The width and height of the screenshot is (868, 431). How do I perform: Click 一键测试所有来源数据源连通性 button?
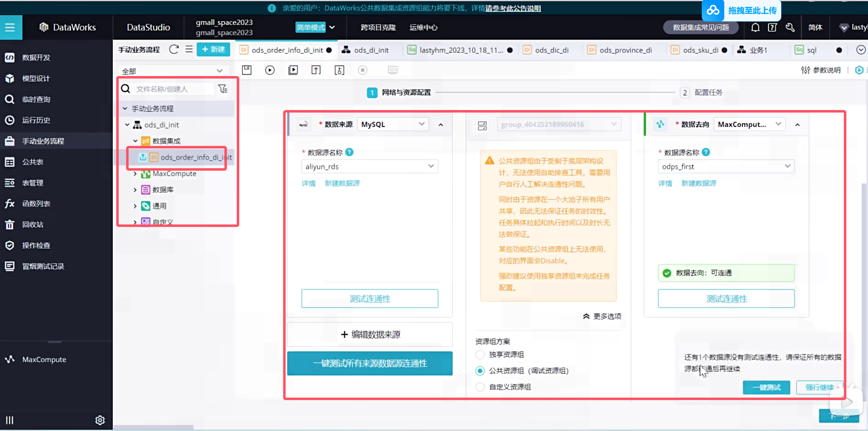(370, 363)
